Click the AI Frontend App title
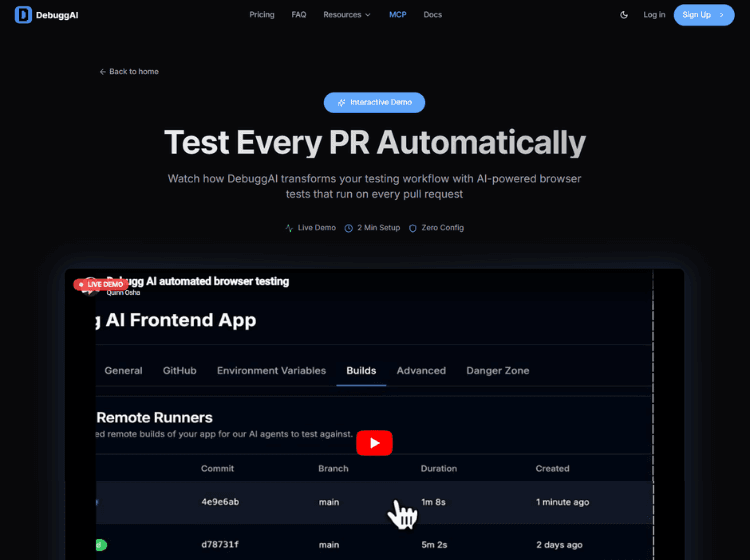 point(181,320)
